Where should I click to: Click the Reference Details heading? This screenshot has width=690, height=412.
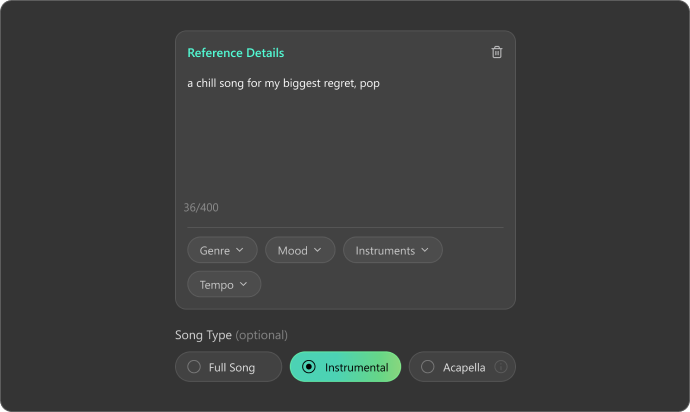click(x=236, y=53)
